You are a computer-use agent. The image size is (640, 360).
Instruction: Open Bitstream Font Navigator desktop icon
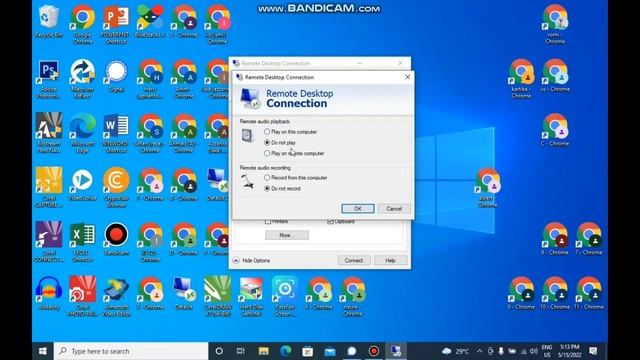point(49,133)
